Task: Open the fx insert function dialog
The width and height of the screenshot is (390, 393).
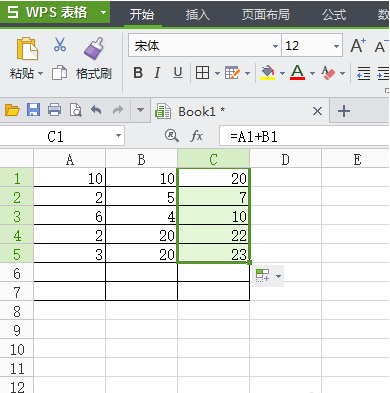Action: point(197,136)
